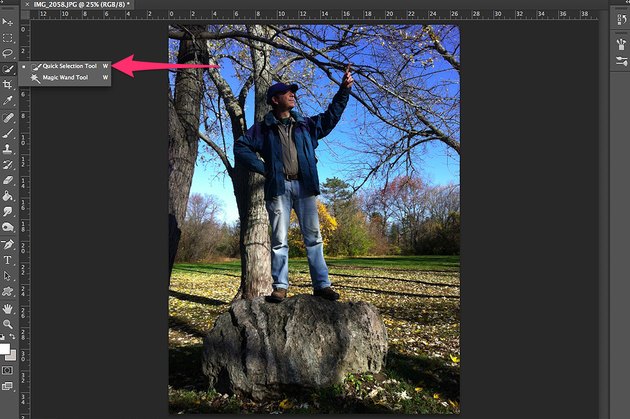630x419 pixels.
Task: Select the Brush tool
Action: point(7,133)
